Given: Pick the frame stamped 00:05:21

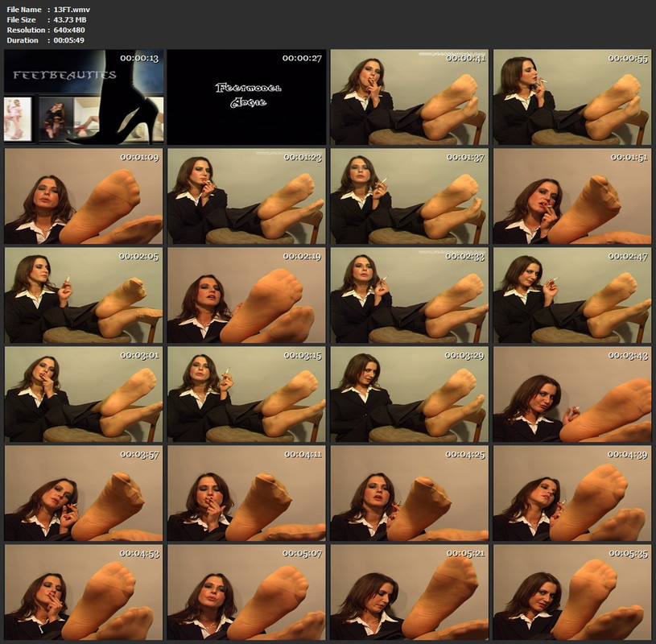Looking at the screenshot, I should coord(410,592).
